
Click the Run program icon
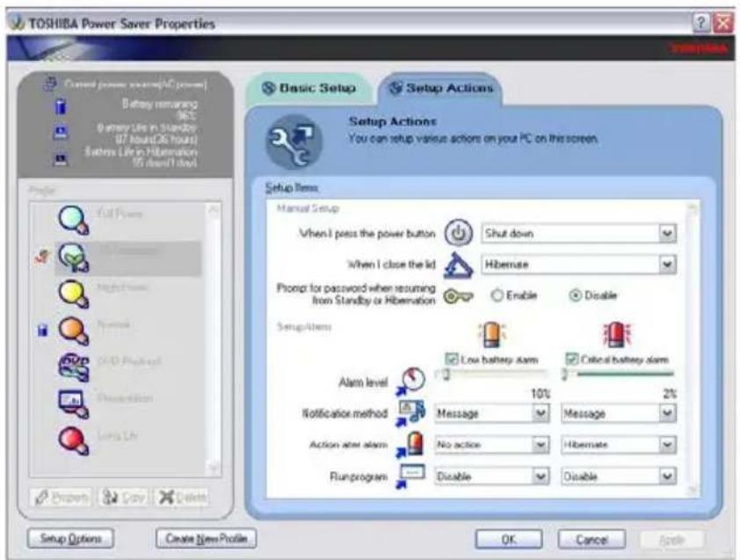coord(410,476)
